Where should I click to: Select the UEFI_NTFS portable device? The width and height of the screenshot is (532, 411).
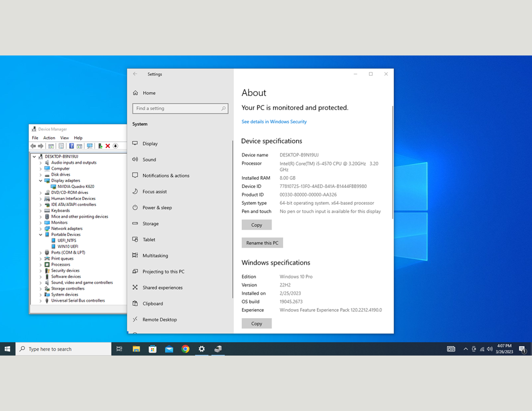click(x=67, y=240)
